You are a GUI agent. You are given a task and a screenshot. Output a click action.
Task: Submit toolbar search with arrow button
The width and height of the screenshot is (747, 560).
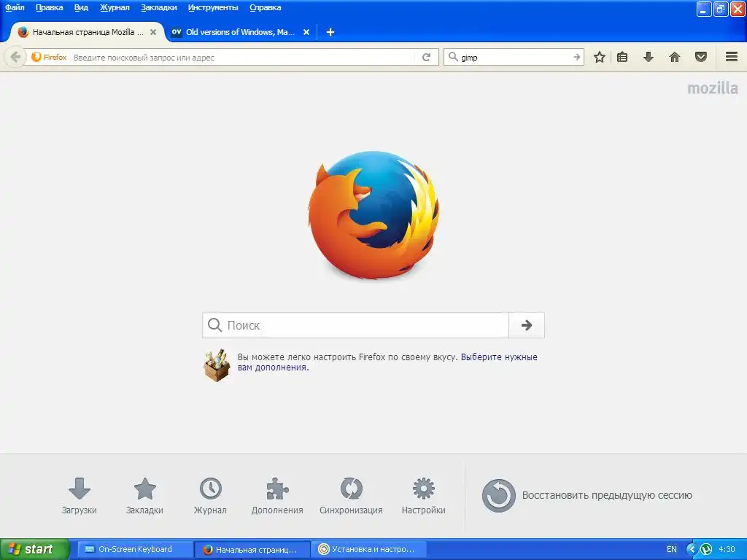(x=577, y=57)
